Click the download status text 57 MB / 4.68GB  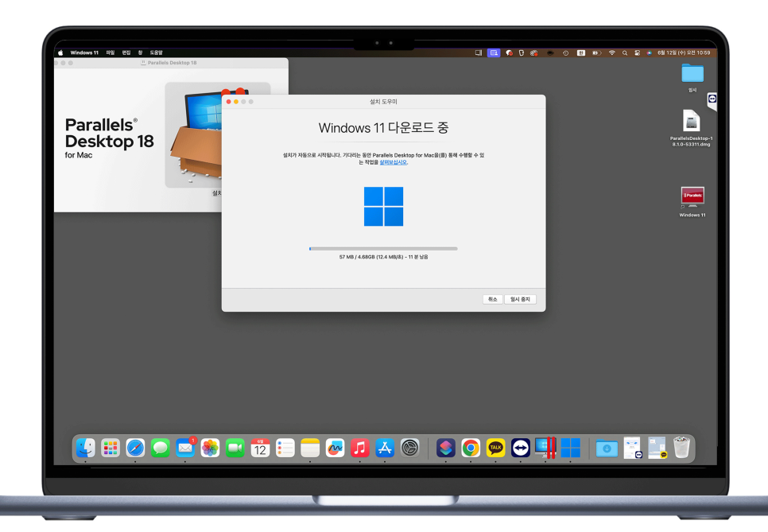click(x=383, y=257)
